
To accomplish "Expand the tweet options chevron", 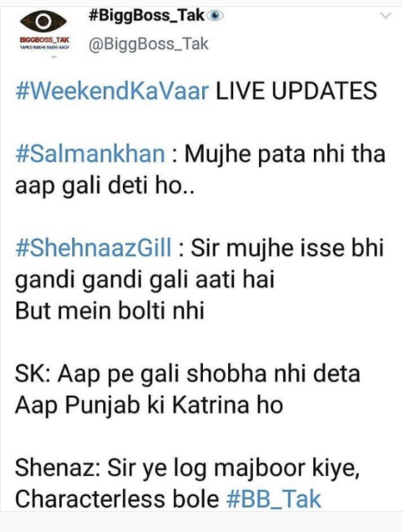I will coord(386,15).
